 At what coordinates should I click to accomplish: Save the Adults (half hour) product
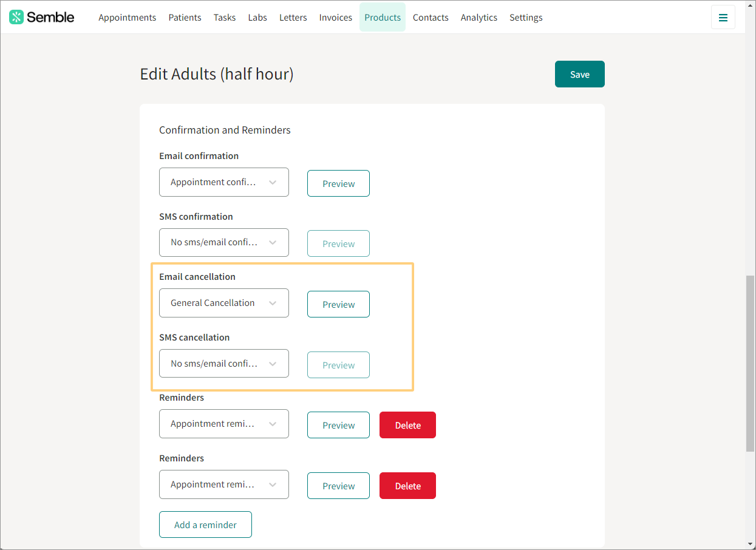[580, 74]
